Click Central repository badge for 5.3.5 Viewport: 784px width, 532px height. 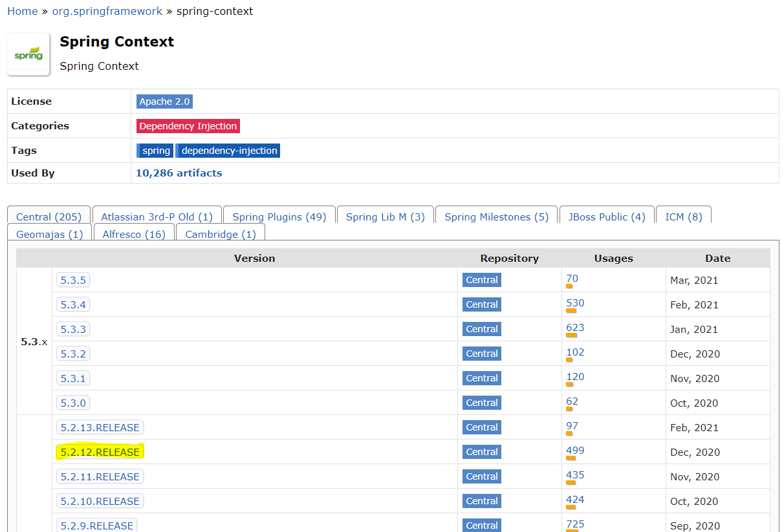(x=482, y=280)
